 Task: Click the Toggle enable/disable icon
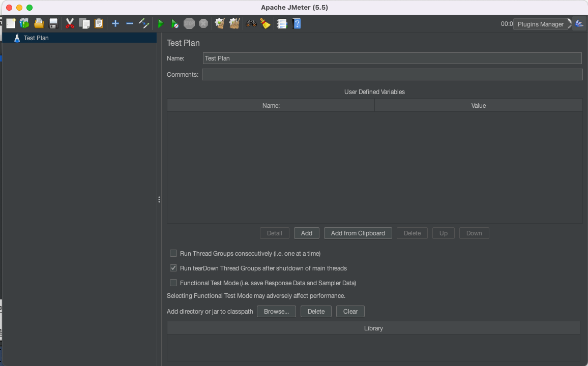(144, 23)
